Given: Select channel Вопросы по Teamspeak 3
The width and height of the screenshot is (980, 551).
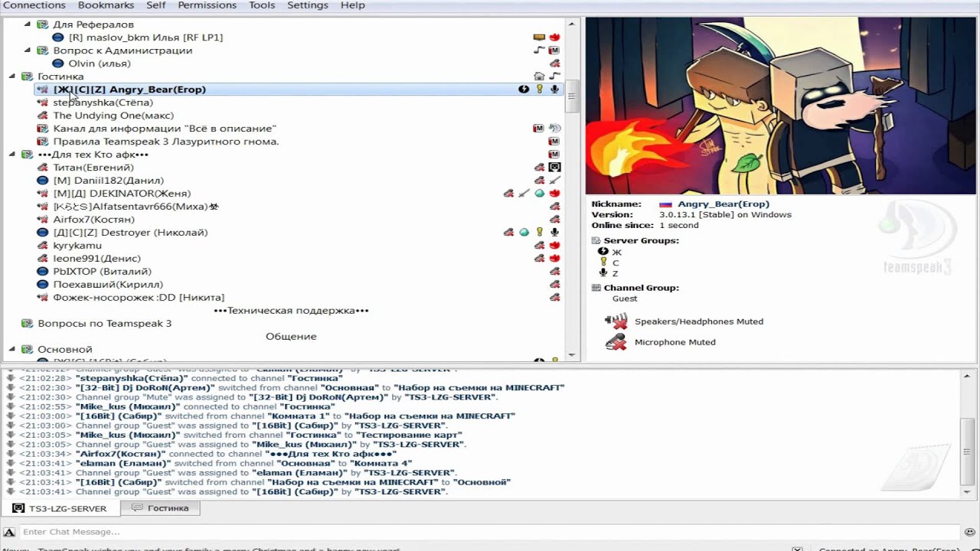Looking at the screenshot, I should pos(104,324).
